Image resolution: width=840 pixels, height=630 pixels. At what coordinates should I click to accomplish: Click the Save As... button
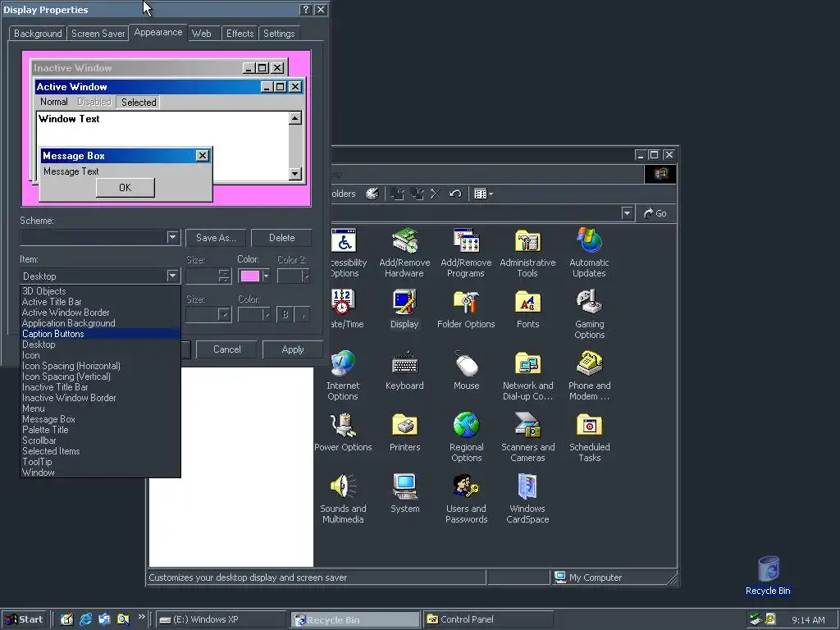(x=216, y=237)
